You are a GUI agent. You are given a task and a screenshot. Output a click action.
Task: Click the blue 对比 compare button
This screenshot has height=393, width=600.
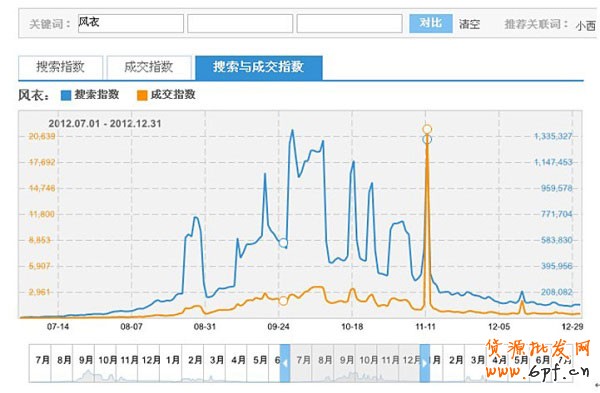pos(431,23)
